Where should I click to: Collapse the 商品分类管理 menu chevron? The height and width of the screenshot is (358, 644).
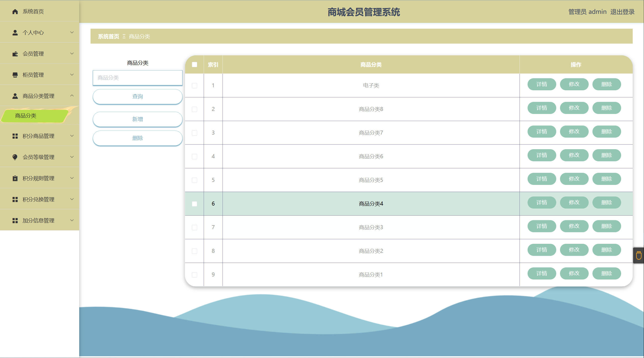pos(72,96)
